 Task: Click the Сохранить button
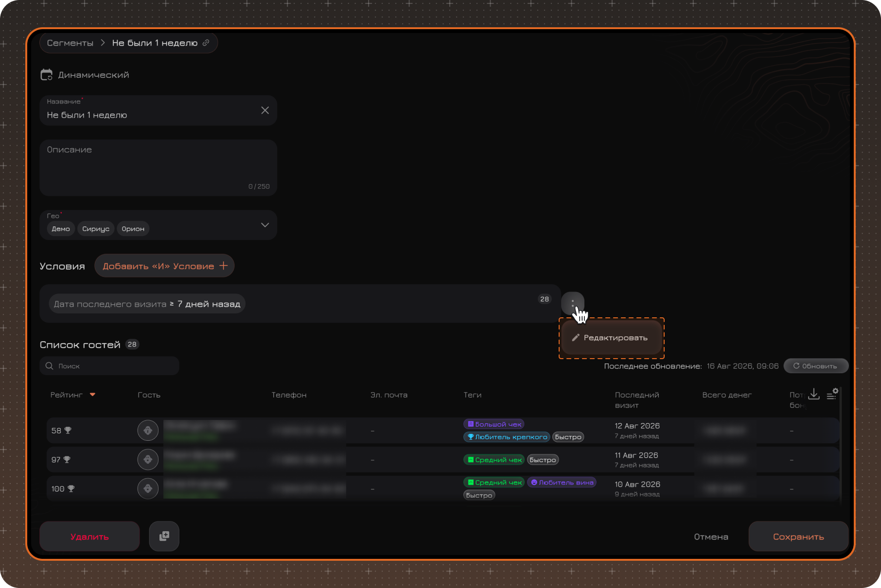pos(798,536)
